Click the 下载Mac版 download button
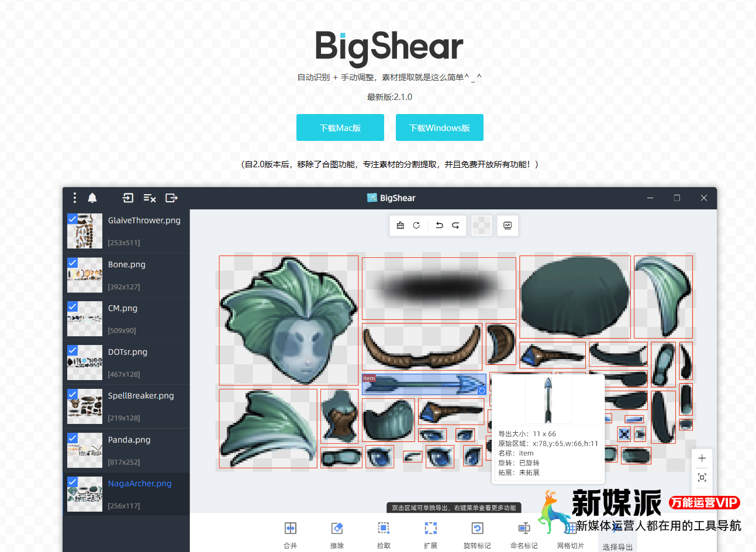The height and width of the screenshot is (552, 756). click(340, 127)
